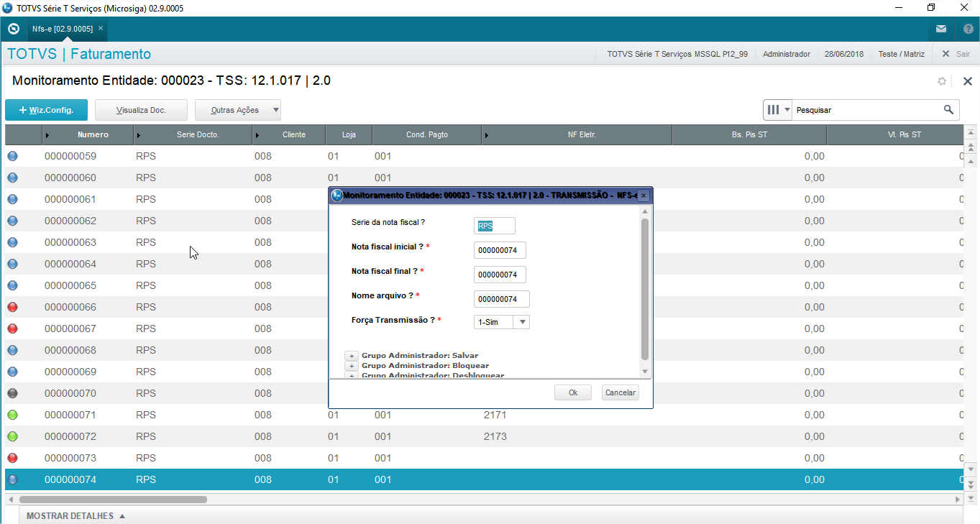Screen dimensions: 980x524
Task: Open the mail messages icon
Action: click(x=941, y=29)
